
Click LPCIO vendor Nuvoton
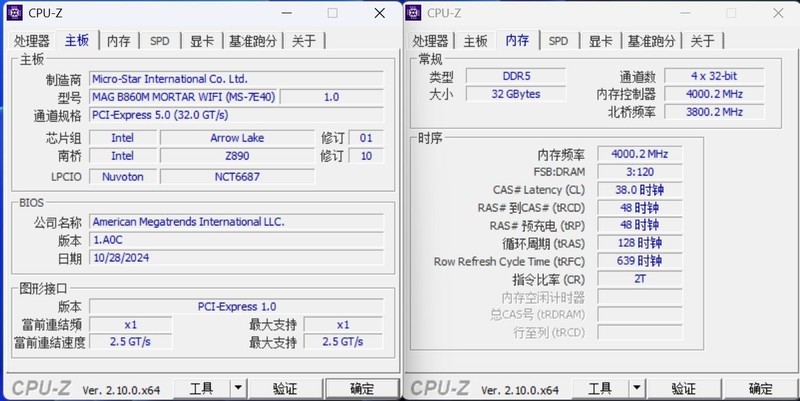tap(123, 177)
